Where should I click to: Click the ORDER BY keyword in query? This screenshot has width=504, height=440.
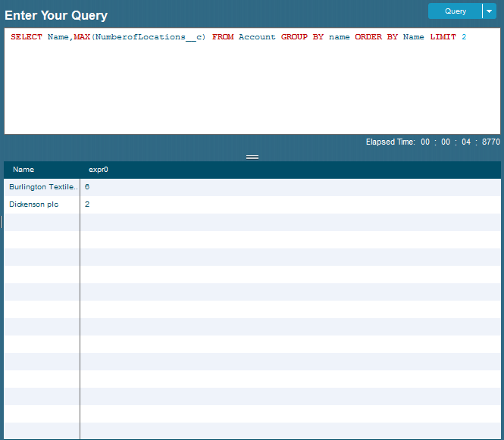click(376, 37)
